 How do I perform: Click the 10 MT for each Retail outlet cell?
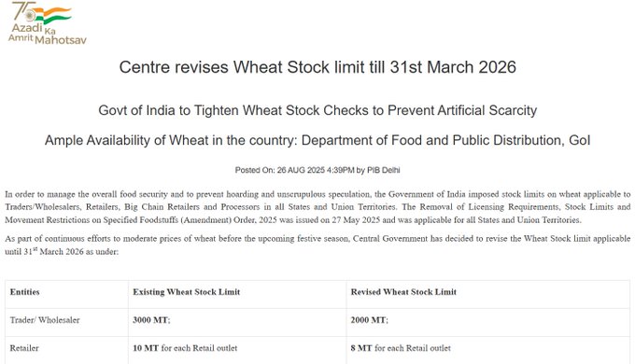[185, 348]
